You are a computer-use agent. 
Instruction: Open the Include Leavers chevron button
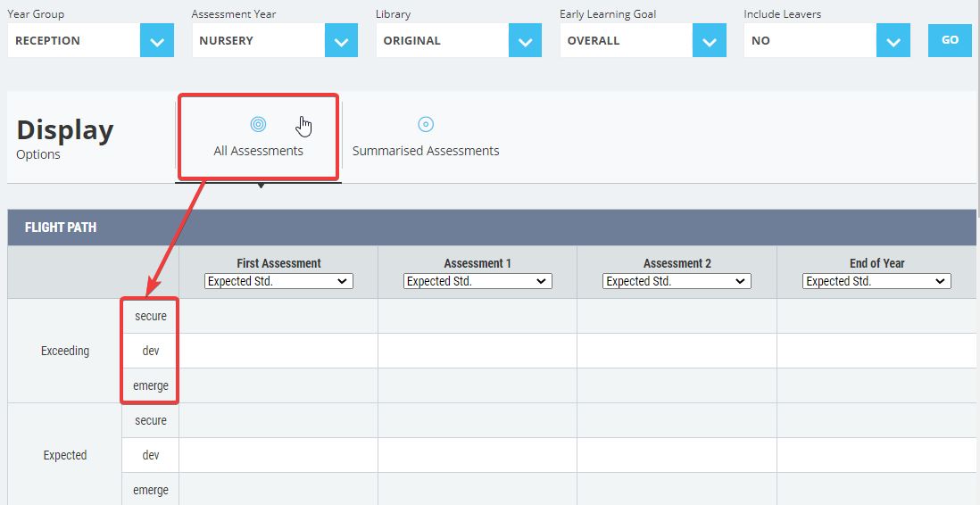coord(893,41)
